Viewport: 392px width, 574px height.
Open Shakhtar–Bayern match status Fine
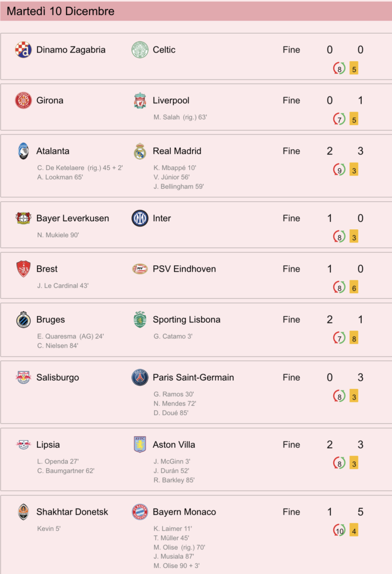click(x=291, y=512)
